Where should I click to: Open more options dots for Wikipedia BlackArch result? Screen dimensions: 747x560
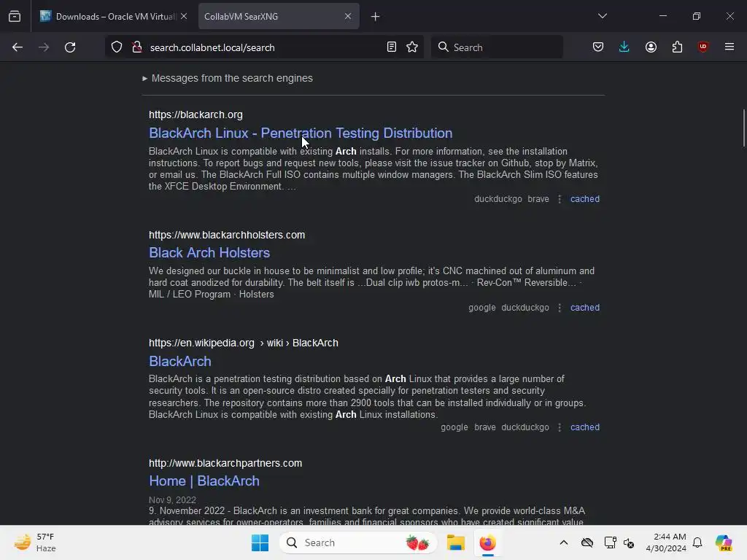point(560,427)
